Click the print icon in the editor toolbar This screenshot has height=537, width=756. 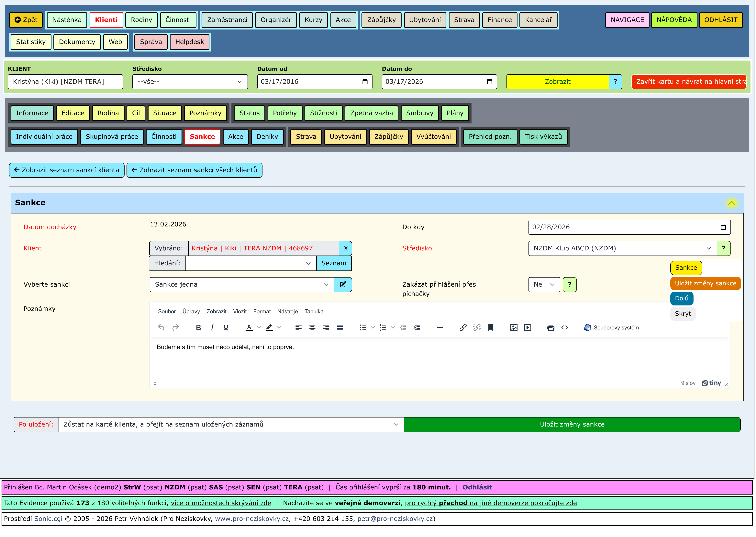551,328
